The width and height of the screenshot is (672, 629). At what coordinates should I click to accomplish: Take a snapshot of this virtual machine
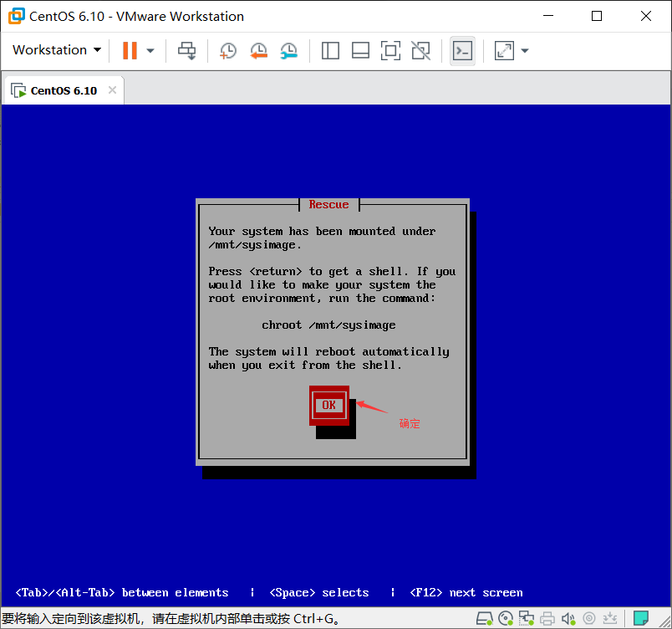(x=228, y=50)
